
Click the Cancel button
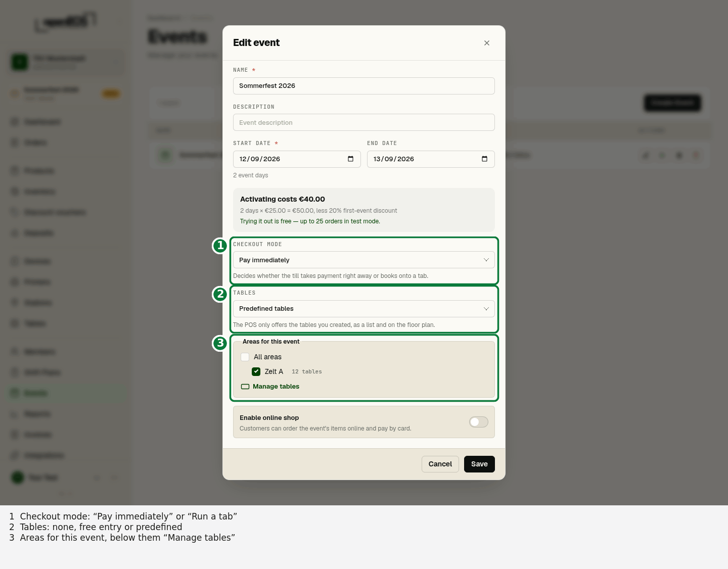pos(440,464)
